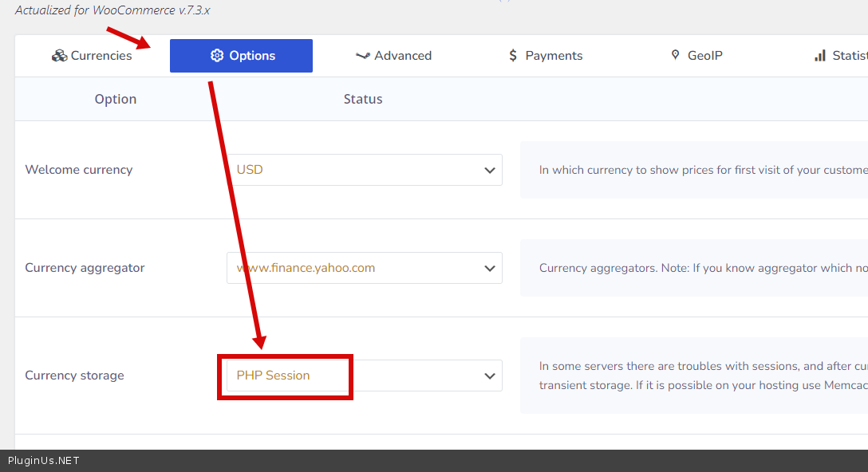The image size is (868, 472).
Task: Open the PluginUs.NET link in footer
Action: tap(44, 461)
